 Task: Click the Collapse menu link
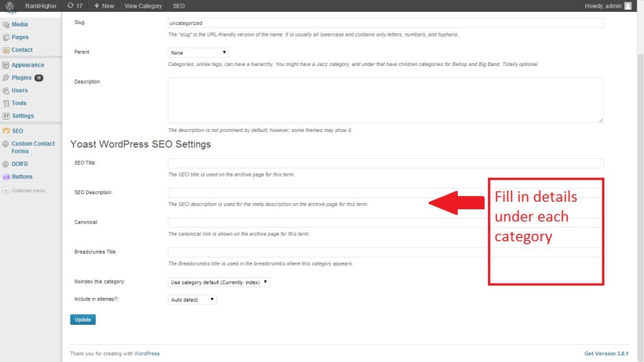(x=29, y=190)
